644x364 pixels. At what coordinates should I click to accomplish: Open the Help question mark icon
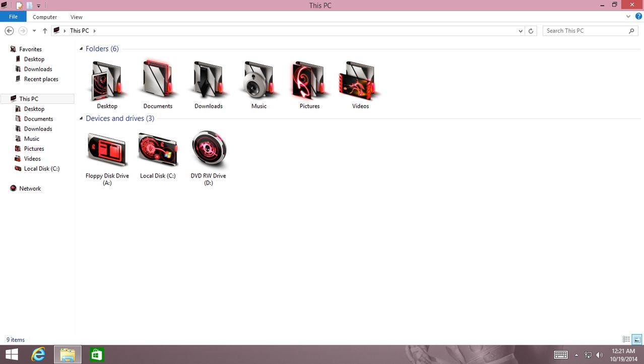[638, 17]
